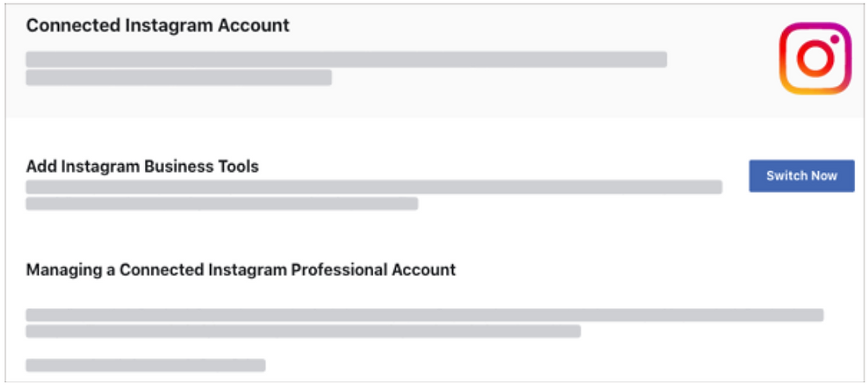This screenshot has width=868, height=387.
Task: Click short placeholder line under Add Instagram Business Tools
Action: [222, 203]
